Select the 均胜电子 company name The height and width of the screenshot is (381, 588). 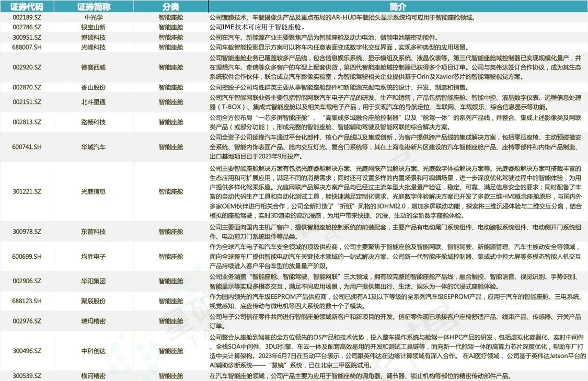pyautogui.click(x=94, y=257)
